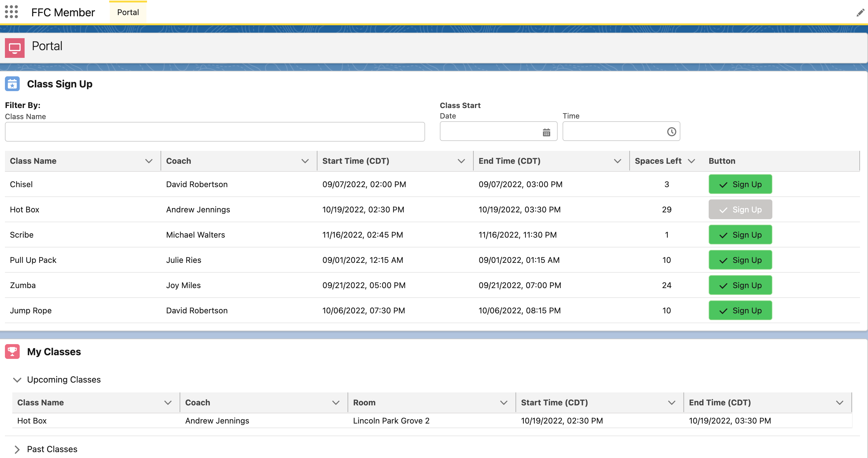Open the Class Name column dropdown
The width and height of the screenshot is (868, 458).
pos(149,161)
